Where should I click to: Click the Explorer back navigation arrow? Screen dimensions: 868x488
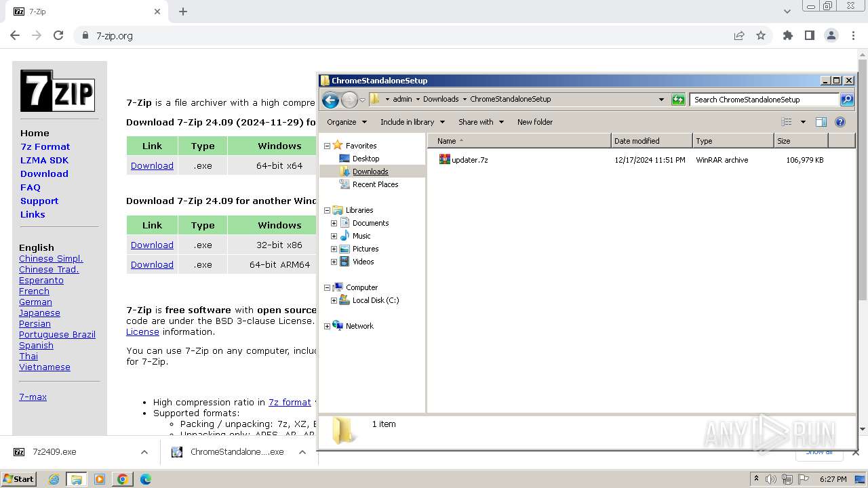[x=330, y=100]
